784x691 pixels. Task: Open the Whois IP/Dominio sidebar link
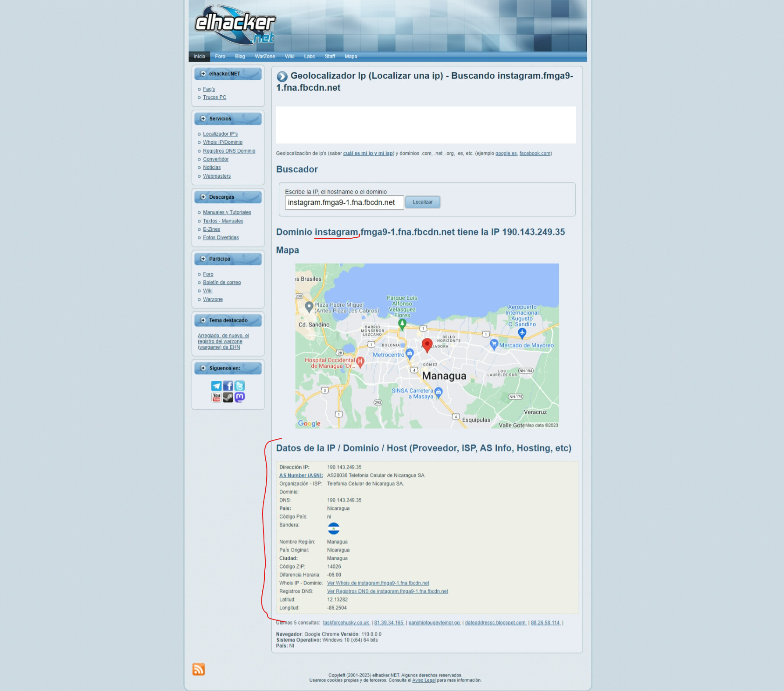coord(223,143)
